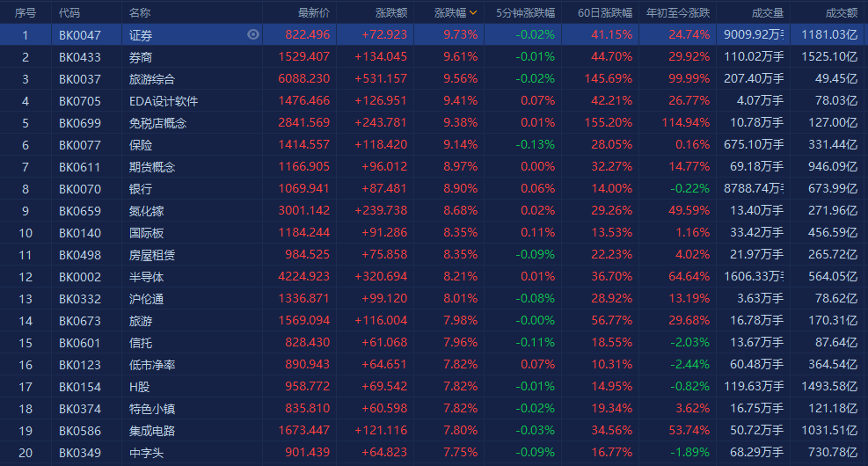Select the 中字头 row at bottom
Image resolution: width=868 pixels, height=466 pixels.
(434, 453)
